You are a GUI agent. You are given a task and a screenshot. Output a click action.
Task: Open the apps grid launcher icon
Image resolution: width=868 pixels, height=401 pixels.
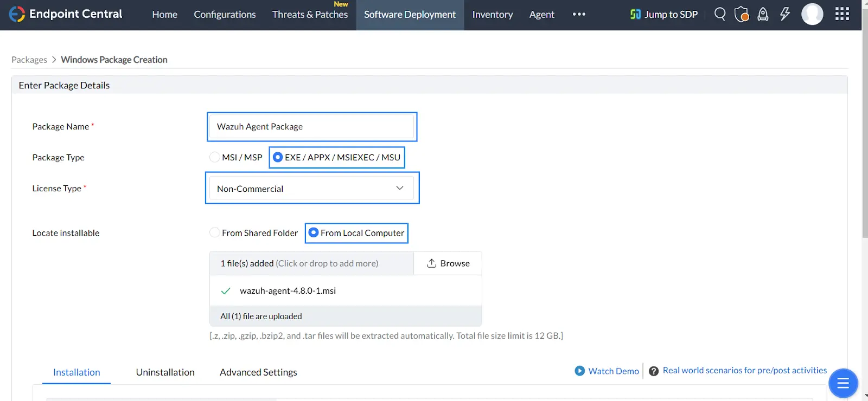(x=842, y=14)
